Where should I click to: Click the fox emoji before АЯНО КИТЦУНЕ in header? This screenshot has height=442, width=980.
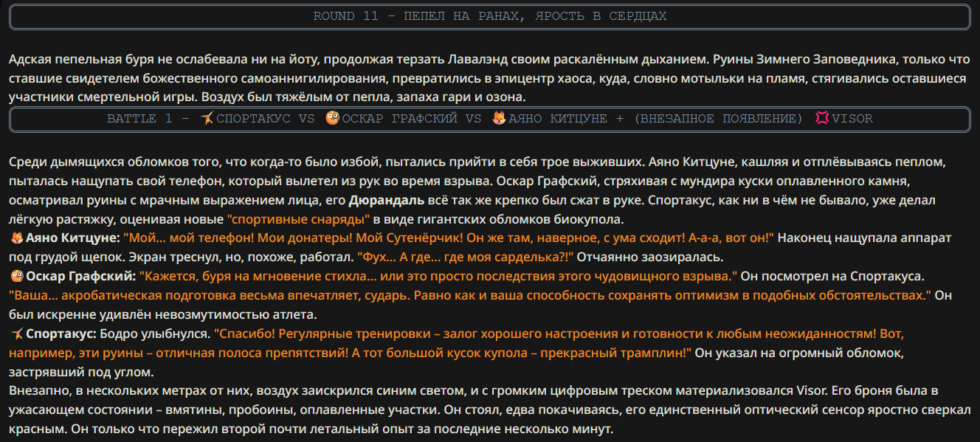tap(500, 119)
